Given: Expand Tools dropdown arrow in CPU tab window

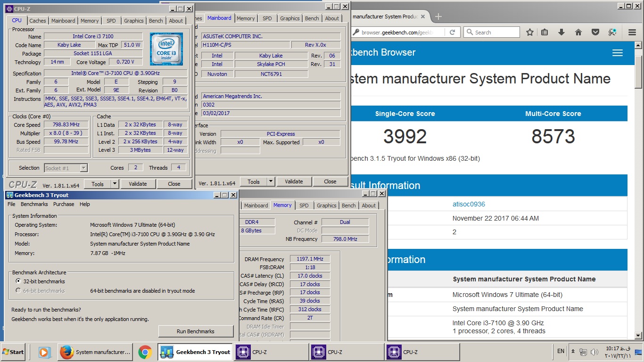Looking at the screenshot, I should pyautogui.click(x=115, y=184).
